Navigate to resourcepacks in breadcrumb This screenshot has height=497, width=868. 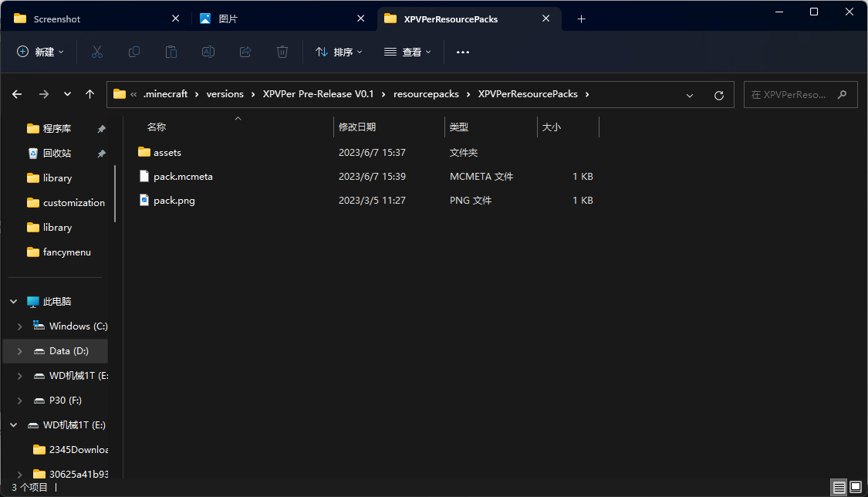pyautogui.click(x=426, y=94)
